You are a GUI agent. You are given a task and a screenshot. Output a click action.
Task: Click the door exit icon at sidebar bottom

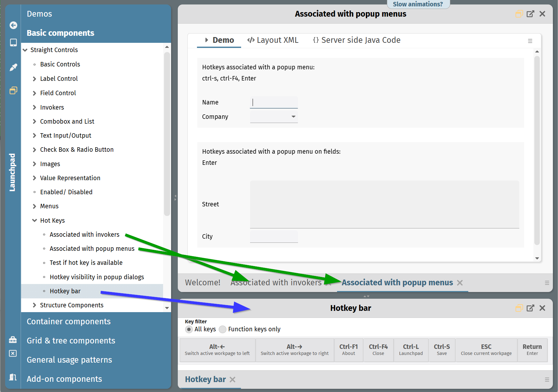13,377
